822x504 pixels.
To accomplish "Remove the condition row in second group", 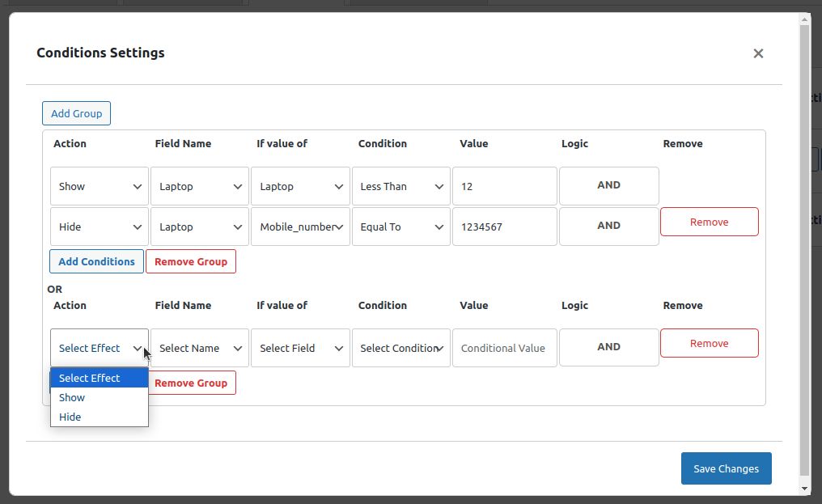I will 710,343.
